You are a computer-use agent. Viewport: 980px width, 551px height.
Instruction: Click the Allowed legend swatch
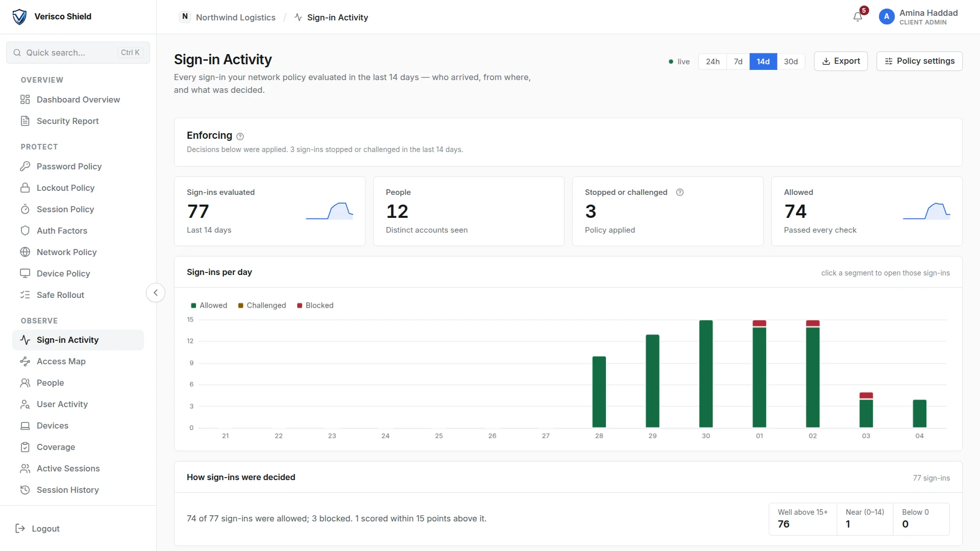193,306
